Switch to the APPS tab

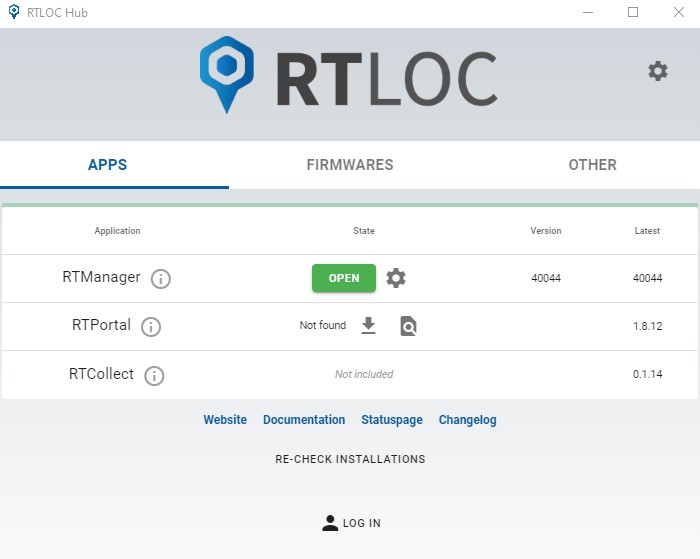click(x=108, y=165)
